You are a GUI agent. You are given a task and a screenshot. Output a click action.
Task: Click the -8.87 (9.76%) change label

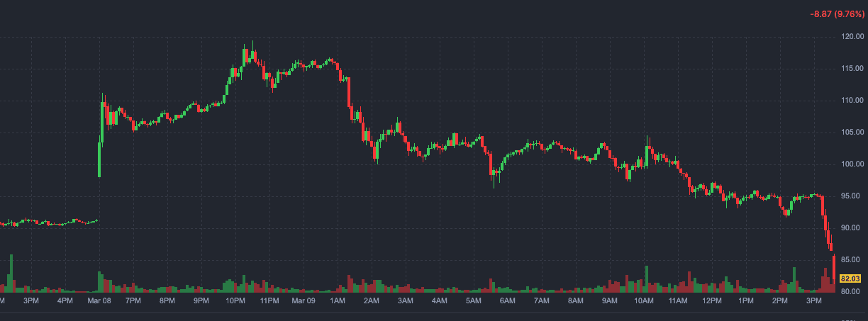tap(837, 14)
